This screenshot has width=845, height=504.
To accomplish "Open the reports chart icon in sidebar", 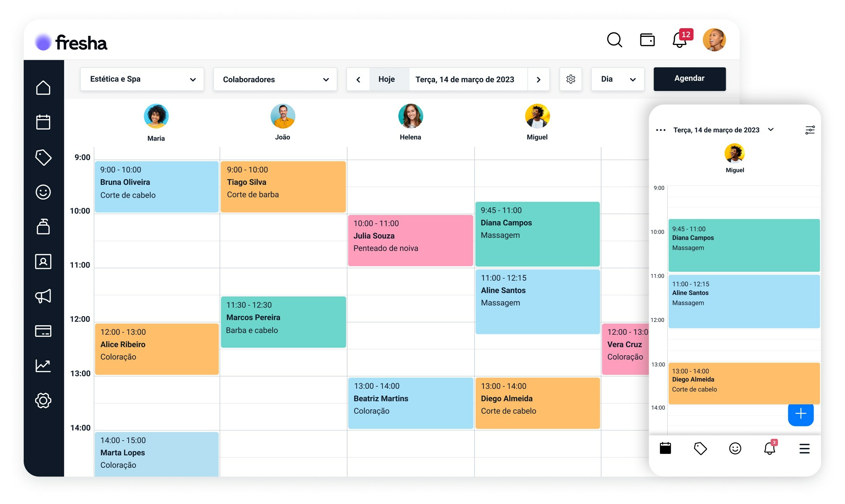I will pyautogui.click(x=43, y=366).
